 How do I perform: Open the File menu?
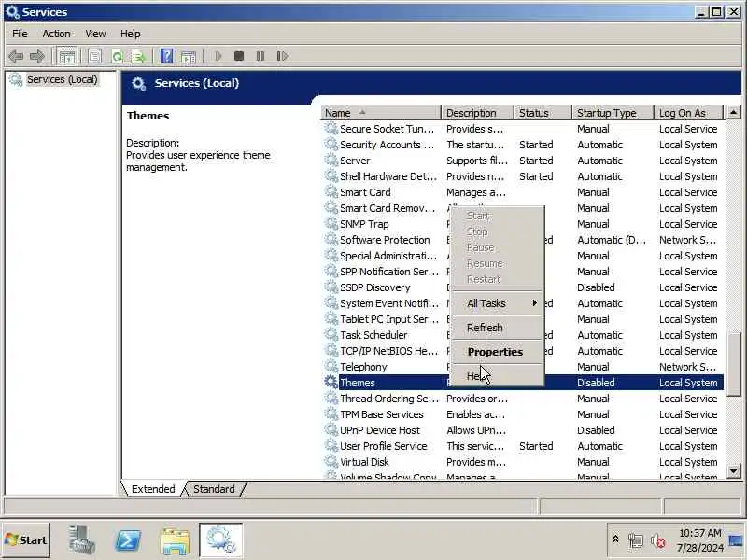tap(20, 34)
